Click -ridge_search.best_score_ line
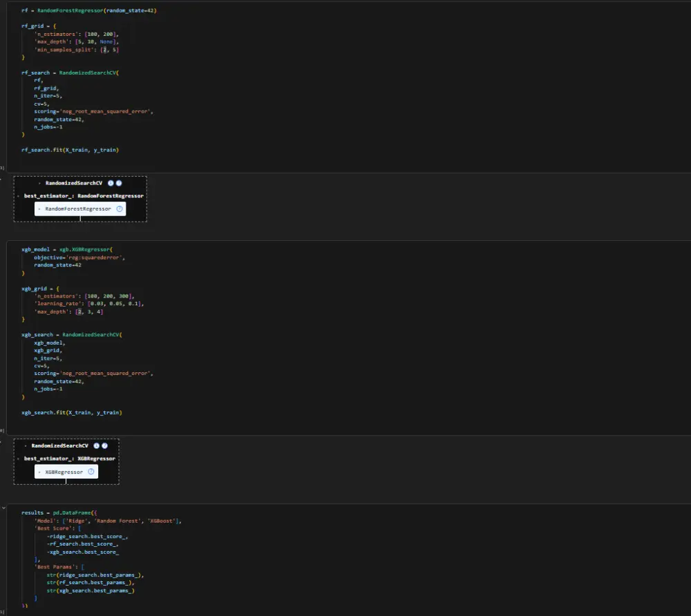691x616 pixels. click(87, 537)
